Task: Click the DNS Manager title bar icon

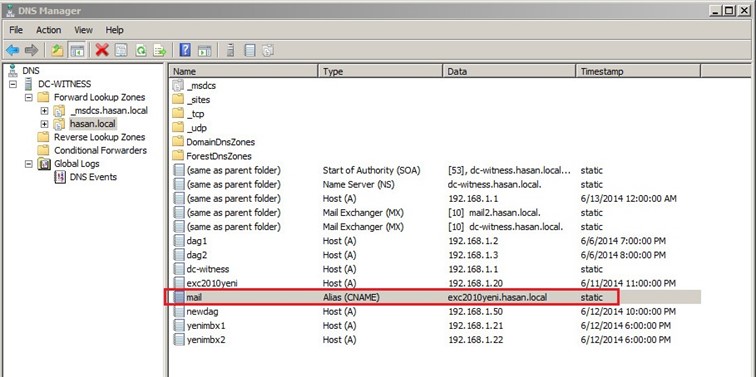Action: point(10,10)
